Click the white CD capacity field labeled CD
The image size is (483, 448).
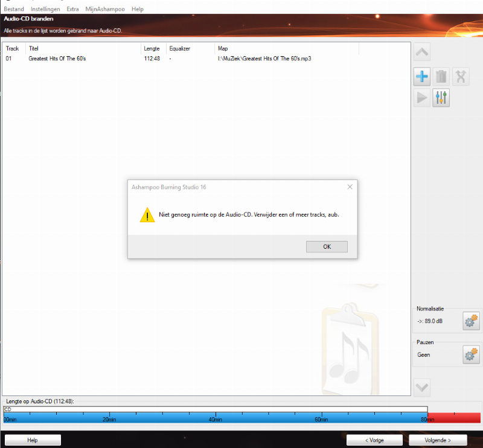216,409
